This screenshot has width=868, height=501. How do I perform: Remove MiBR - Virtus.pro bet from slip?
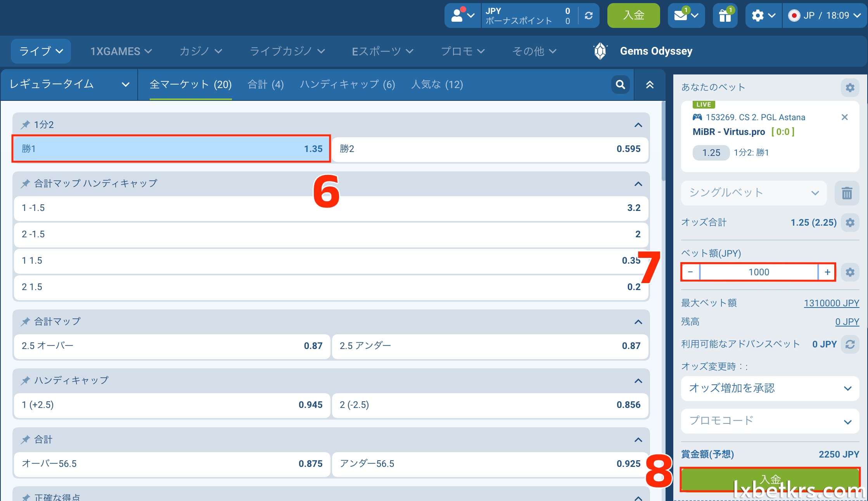pos(844,117)
